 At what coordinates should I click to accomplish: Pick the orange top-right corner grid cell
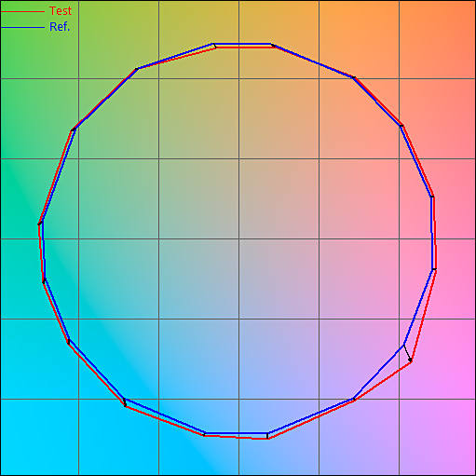coord(437,40)
